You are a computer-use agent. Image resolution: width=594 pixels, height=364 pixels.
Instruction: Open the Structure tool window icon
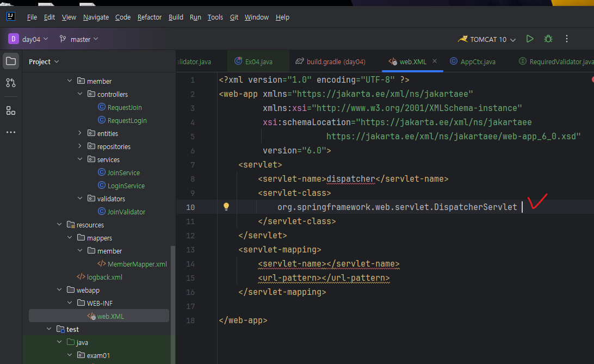11,110
